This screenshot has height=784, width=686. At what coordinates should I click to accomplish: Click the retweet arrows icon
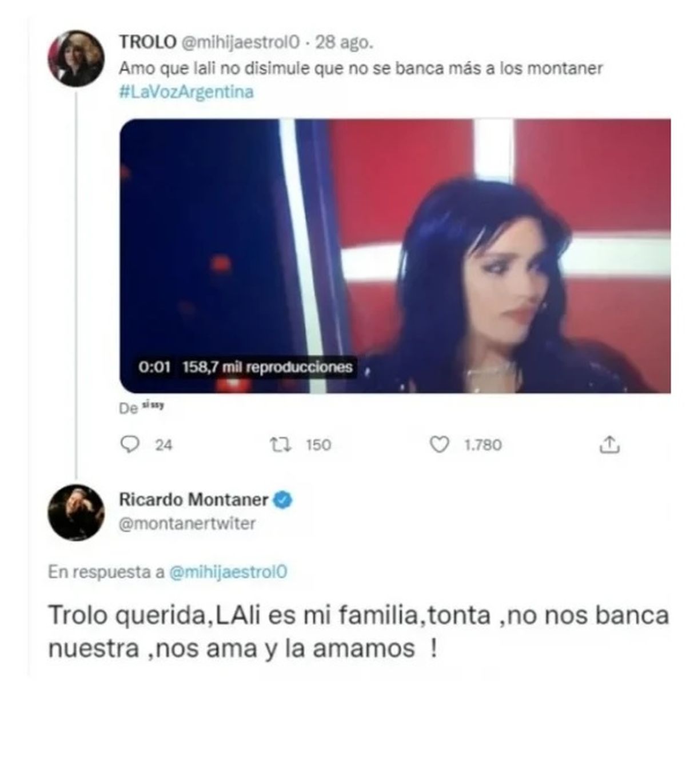[x=281, y=445]
